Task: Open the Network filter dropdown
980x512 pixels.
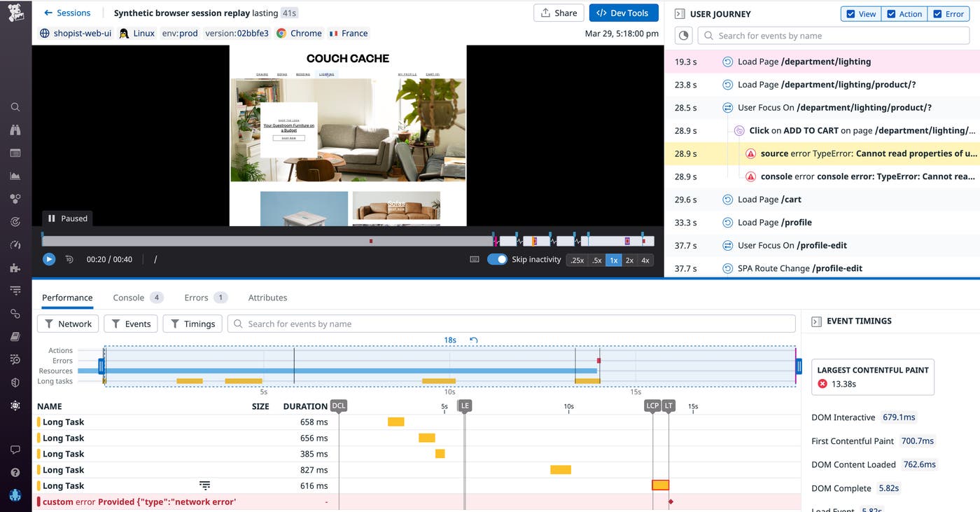Action: [68, 324]
